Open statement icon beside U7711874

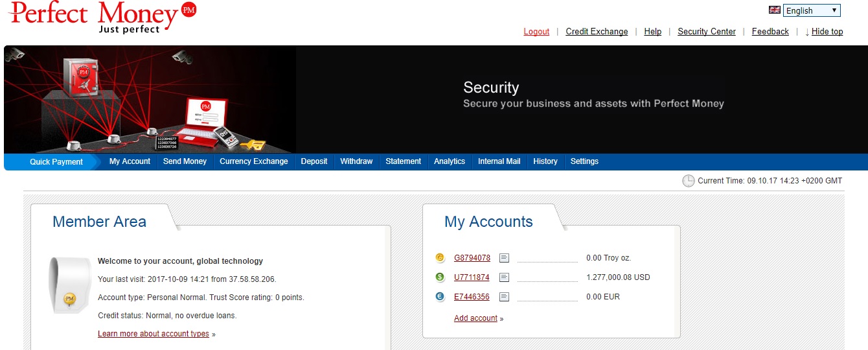tap(504, 277)
